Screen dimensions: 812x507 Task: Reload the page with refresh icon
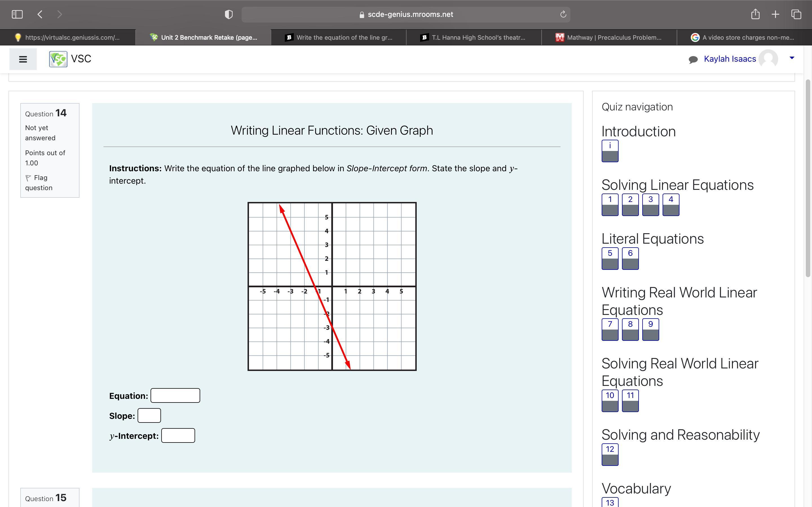pos(563,14)
